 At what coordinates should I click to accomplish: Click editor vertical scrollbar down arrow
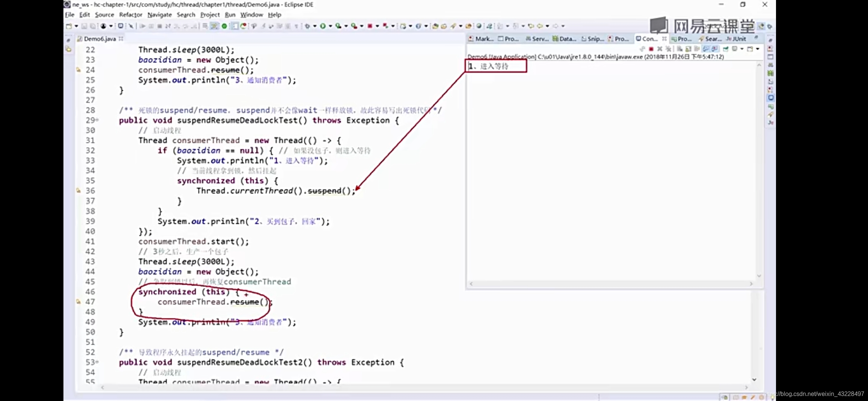tap(754, 379)
